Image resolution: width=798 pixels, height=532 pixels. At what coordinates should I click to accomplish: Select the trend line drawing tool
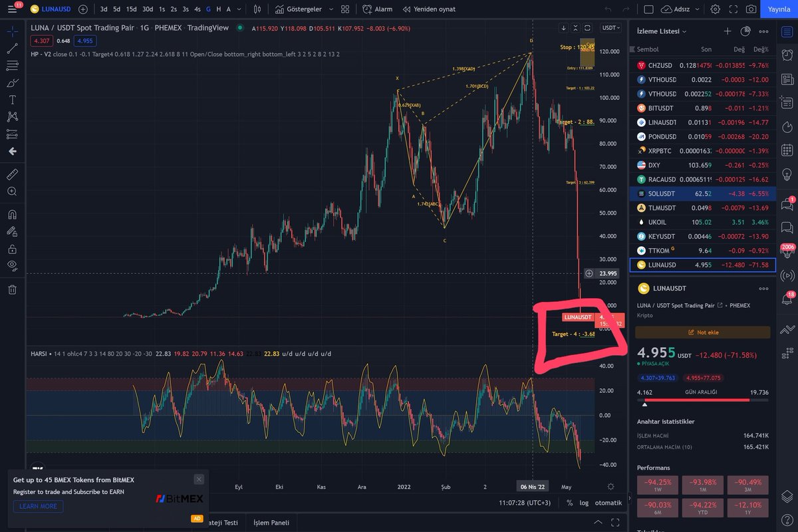point(12,49)
